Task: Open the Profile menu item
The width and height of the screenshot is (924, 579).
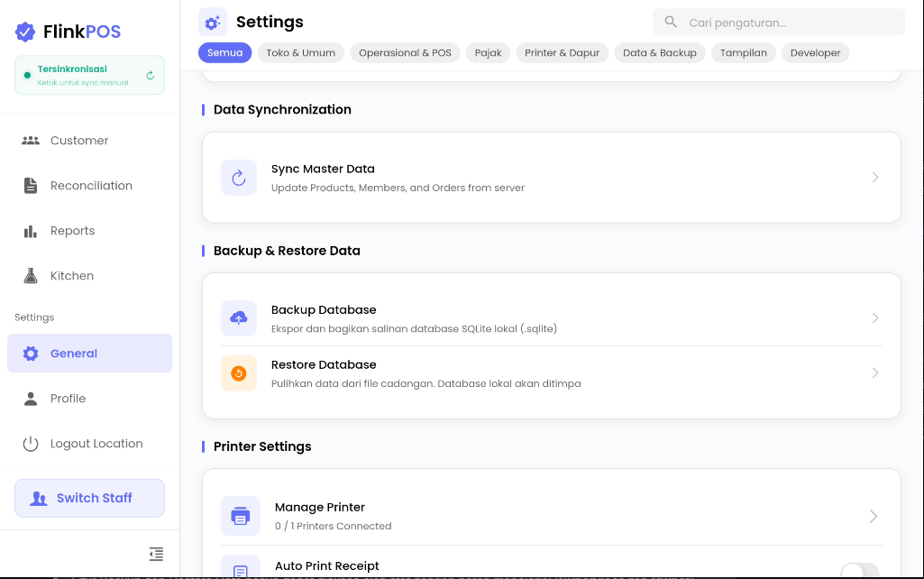Action: pos(89,399)
